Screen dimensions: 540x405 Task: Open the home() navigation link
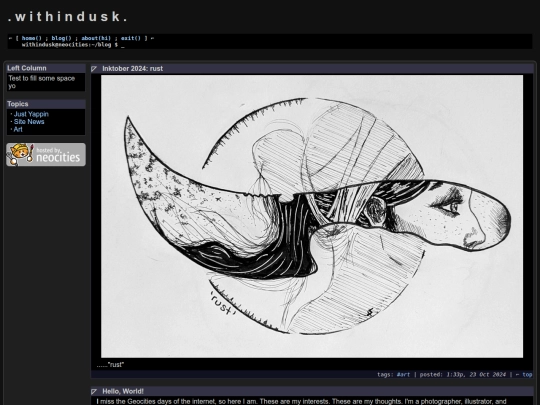click(31, 38)
